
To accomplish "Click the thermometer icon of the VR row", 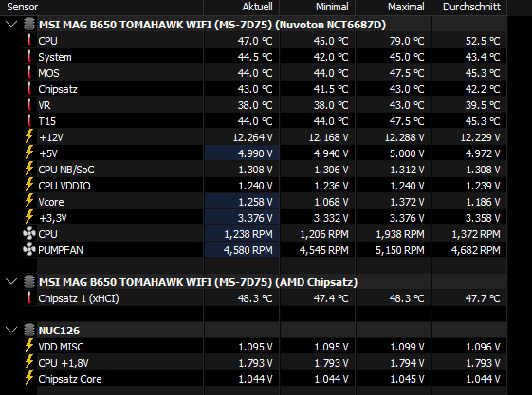I will [29, 105].
